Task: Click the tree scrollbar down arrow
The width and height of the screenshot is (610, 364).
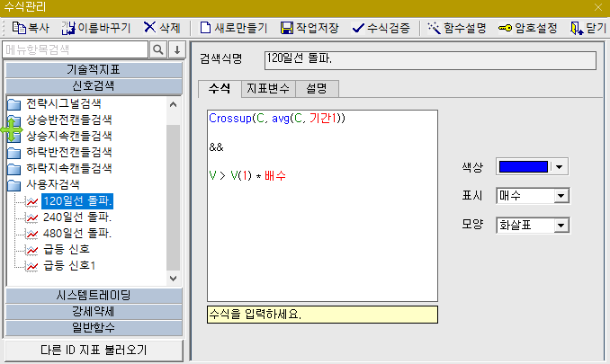Action: coord(174,279)
